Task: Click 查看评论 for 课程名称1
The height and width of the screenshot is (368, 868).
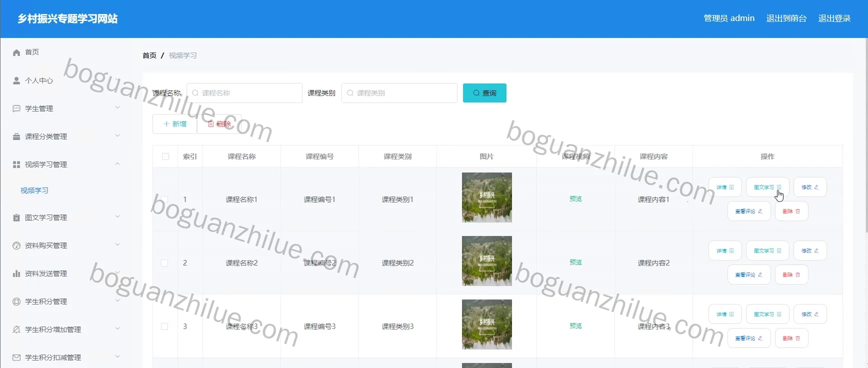Action: [749, 211]
